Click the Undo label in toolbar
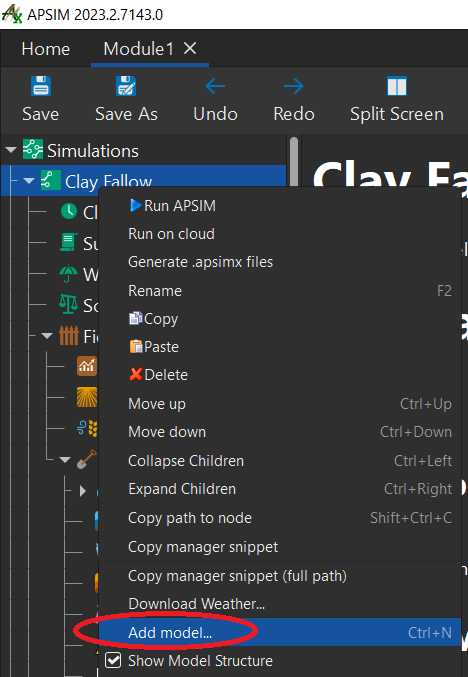 pyautogui.click(x=215, y=114)
